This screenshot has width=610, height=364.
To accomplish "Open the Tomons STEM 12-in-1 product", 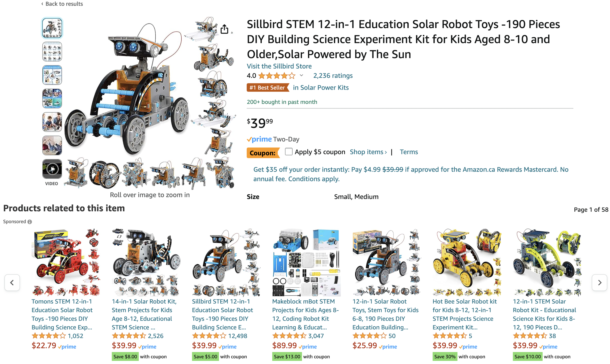I will click(x=62, y=314).
